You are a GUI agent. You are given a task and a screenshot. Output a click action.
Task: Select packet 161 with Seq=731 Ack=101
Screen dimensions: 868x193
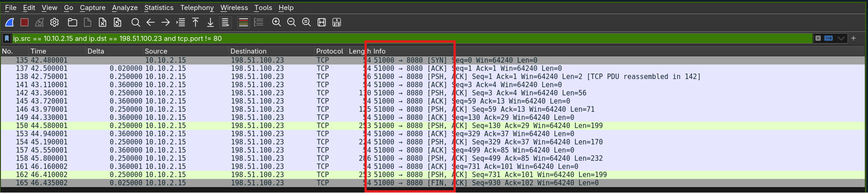click(x=434, y=167)
